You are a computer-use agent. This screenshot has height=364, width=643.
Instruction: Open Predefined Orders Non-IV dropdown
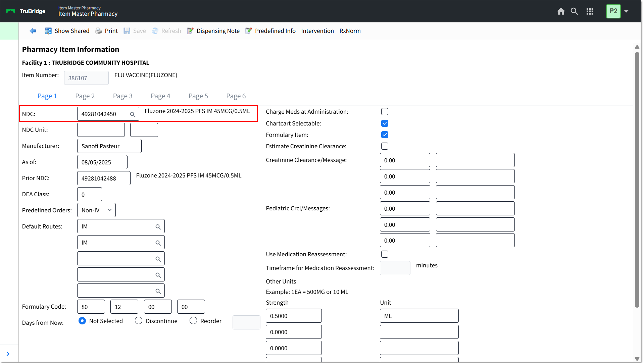pos(96,210)
